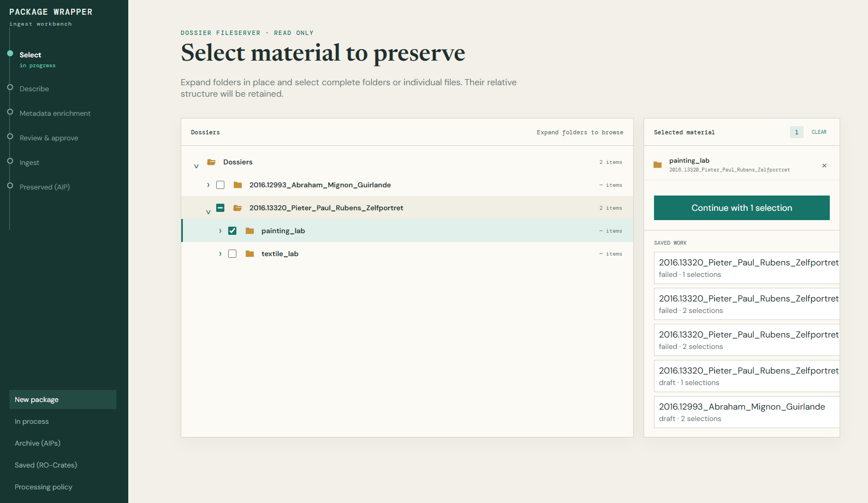Clear the selected material list

[x=819, y=132]
